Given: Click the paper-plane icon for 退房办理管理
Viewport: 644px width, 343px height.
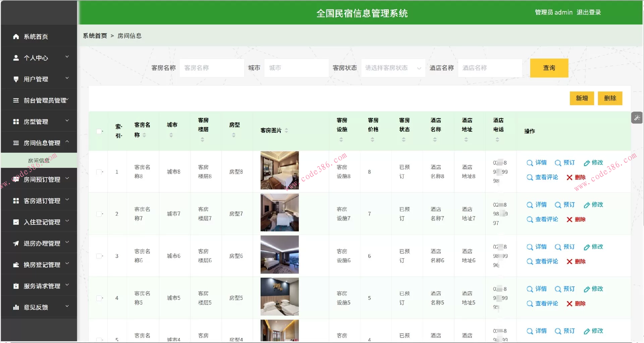Looking at the screenshot, I should point(15,243).
